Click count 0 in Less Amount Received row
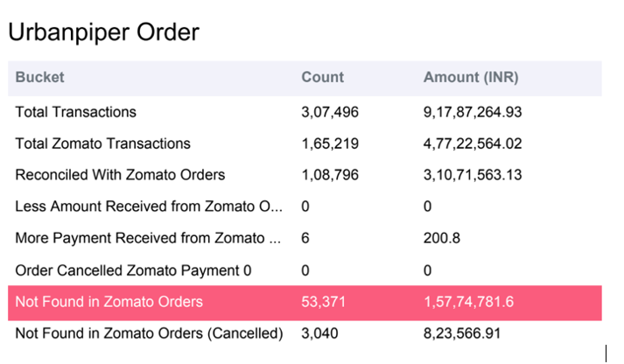 coord(305,206)
